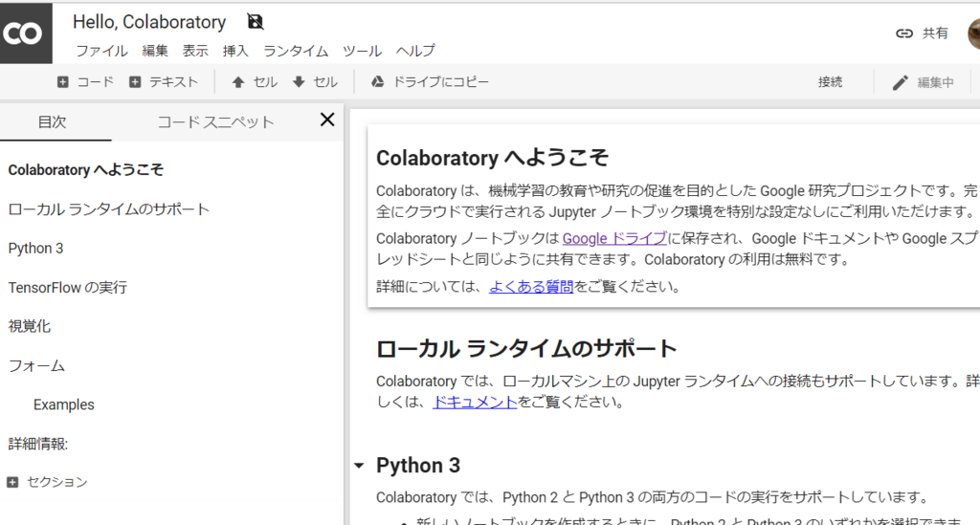This screenshot has width=980, height=525.
Task: Move cell down with the down arrow
Action: (x=299, y=82)
